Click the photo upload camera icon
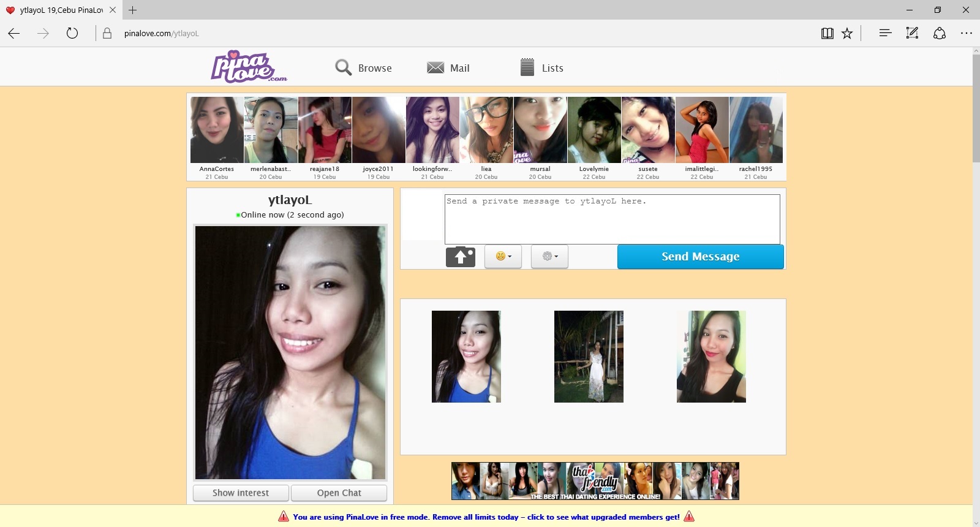The height and width of the screenshot is (527, 980). click(x=461, y=257)
